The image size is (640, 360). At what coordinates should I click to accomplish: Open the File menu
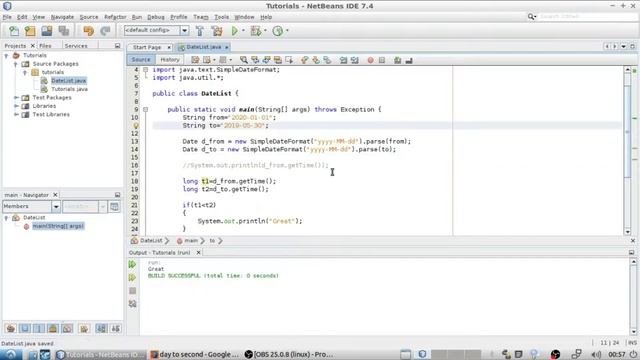7,17
